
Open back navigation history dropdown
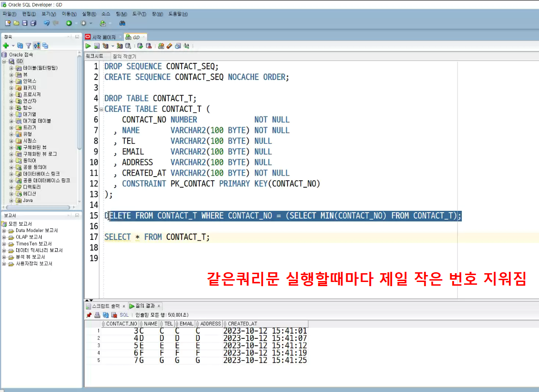76,23
